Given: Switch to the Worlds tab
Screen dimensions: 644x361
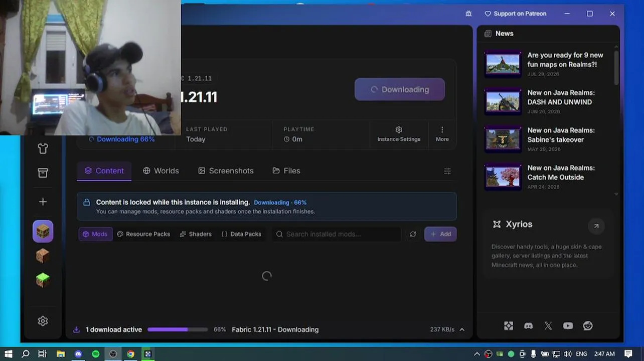Looking at the screenshot, I should point(161,171).
